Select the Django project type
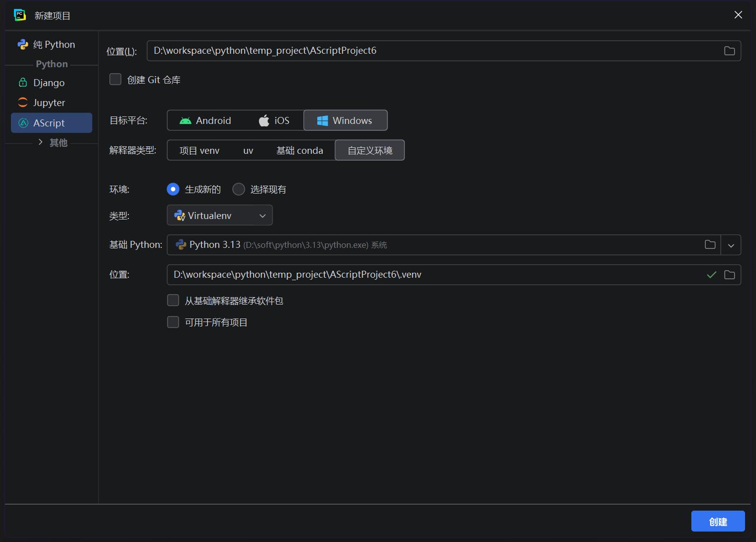 pyautogui.click(x=49, y=83)
